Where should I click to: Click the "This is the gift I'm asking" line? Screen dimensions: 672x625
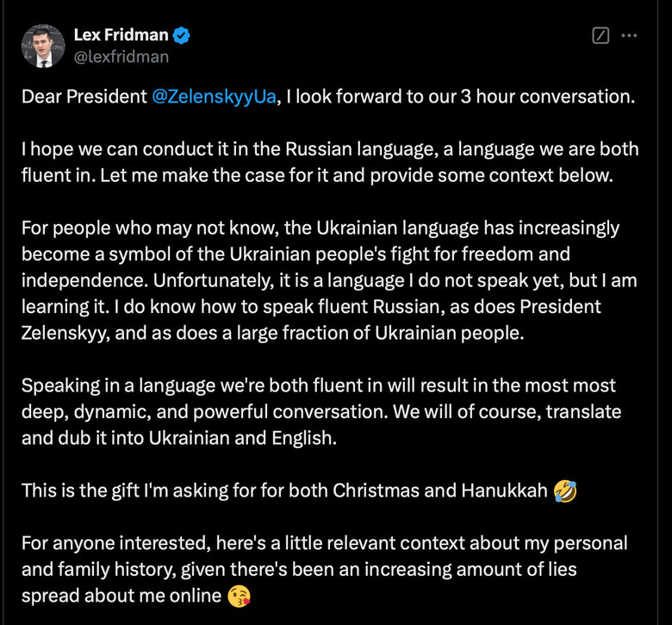click(x=284, y=491)
